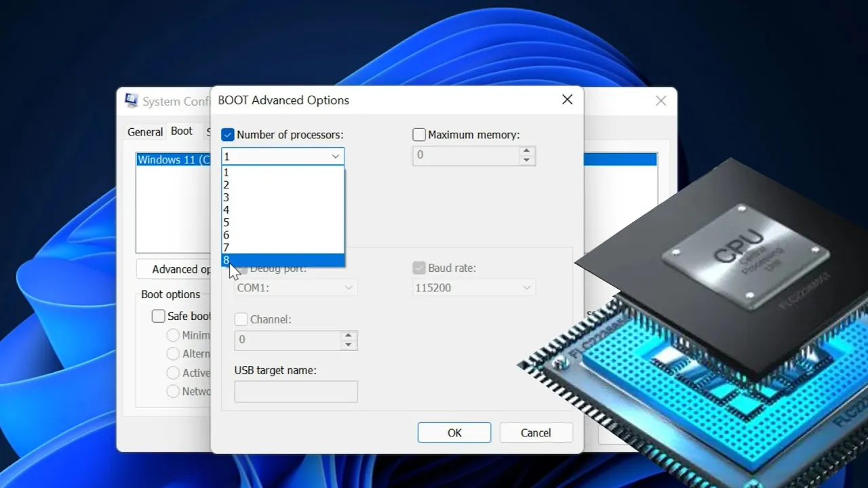The height and width of the screenshot is (488, 868).
Task: Click the USB target name field
Action: (296, 392)
